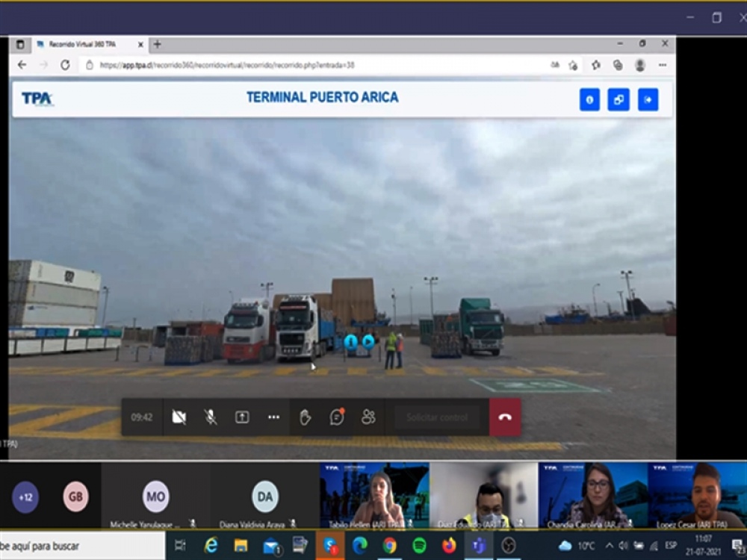Select Tabilo Hellen's video tile
This screenshot has height=560, width=747.
(x=374, y=495)
